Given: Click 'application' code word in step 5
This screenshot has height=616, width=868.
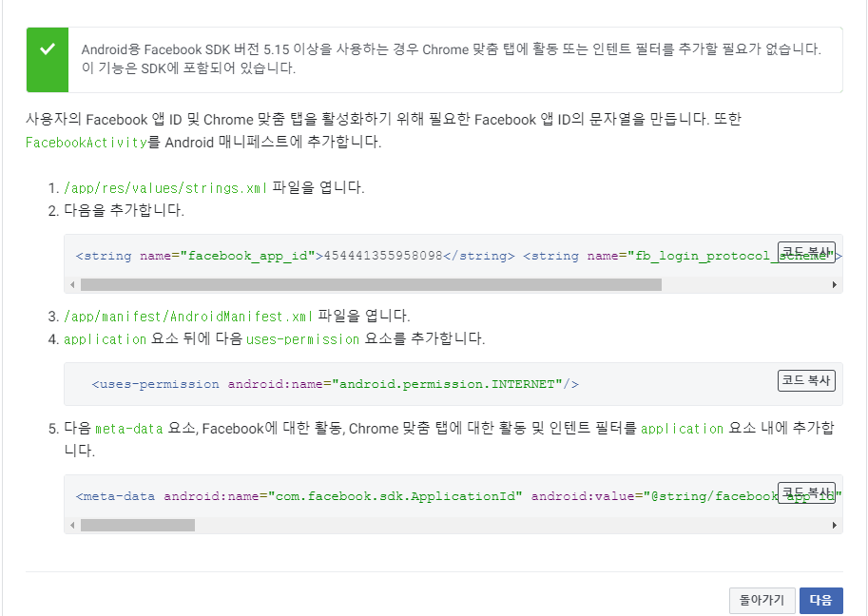Looking at the screenshot, I should coord(682,429).
